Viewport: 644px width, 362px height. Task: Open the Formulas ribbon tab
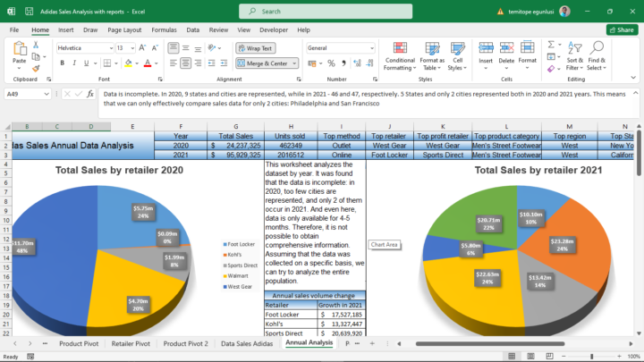click(x=164, y=29)
